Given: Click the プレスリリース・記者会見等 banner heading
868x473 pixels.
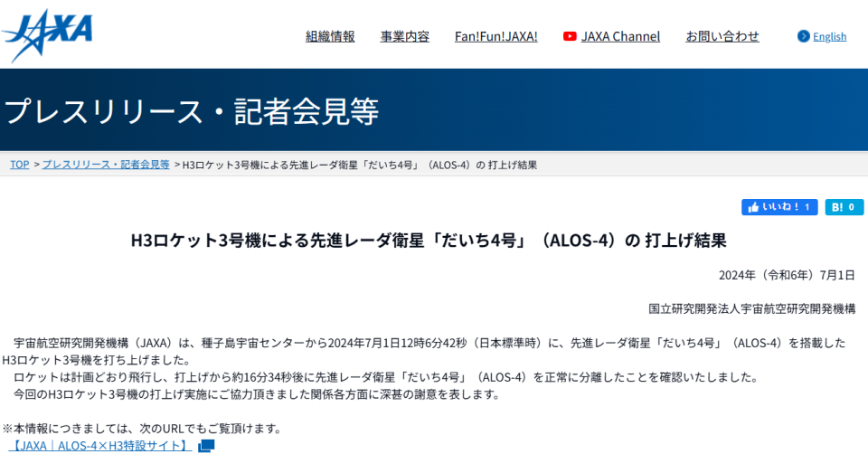Looking at the screenshot, I should pyautogui.click(x=192, y=110).
